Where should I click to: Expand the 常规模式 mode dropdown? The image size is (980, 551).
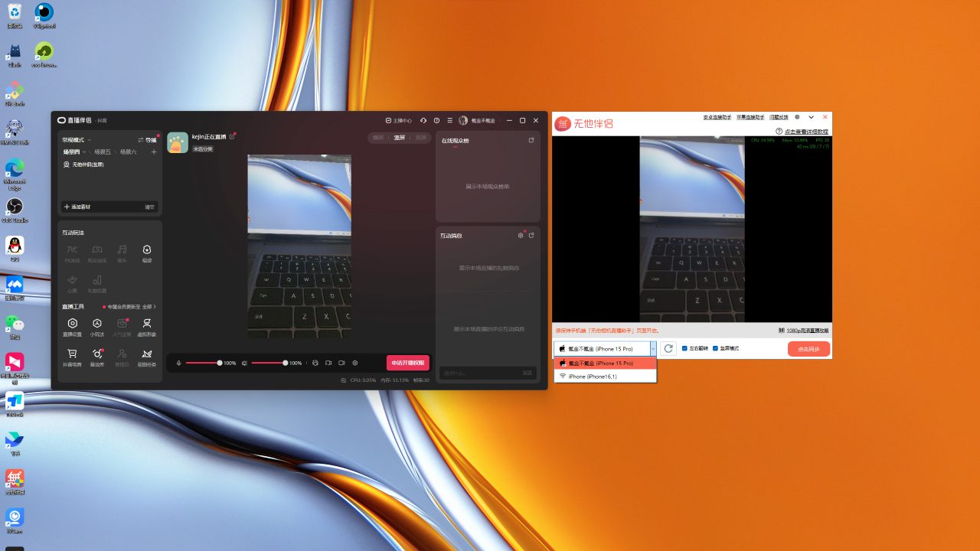pyautogui.click(x=77, y=140)
